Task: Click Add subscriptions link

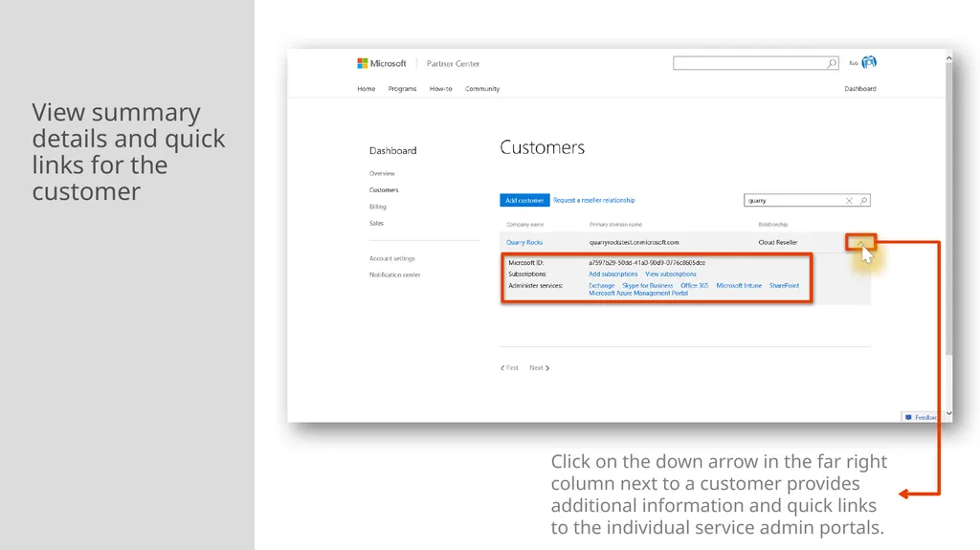Action: [613, 274]
